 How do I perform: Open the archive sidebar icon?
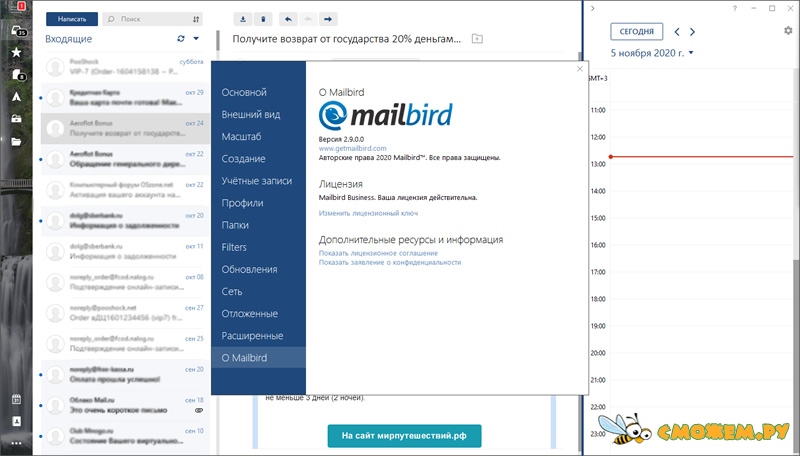[x=16, y=119]
